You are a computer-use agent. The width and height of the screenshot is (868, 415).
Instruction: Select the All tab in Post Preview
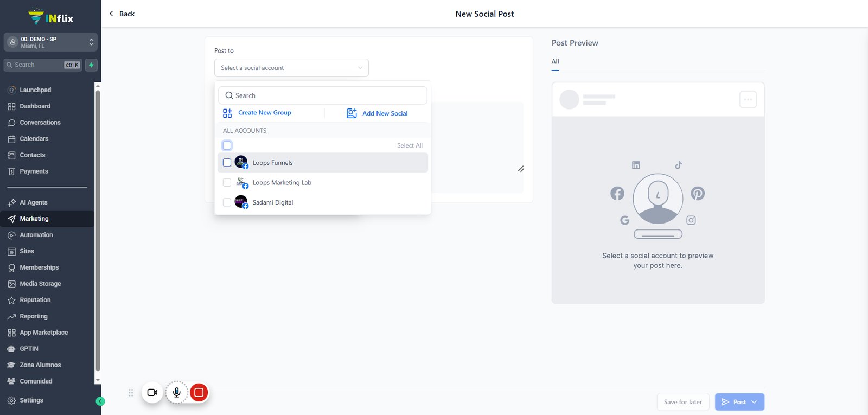click(x=555, y=62)
